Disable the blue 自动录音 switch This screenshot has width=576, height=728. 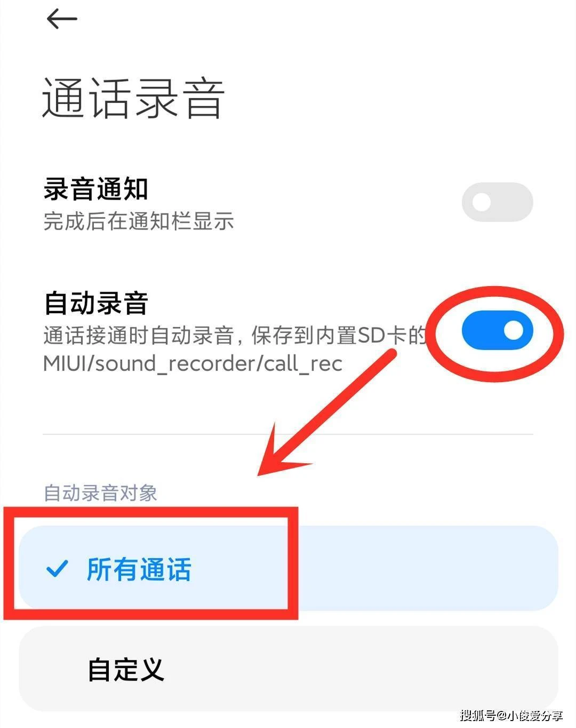[x=497, y=330]
